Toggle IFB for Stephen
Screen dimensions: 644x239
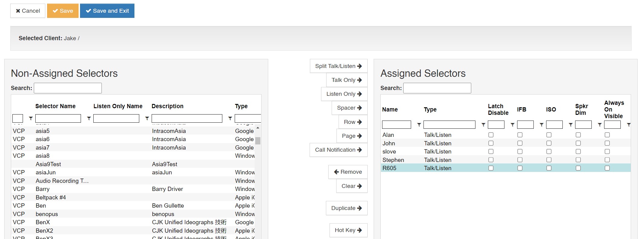pyautogui.click(x=520, y=160)
